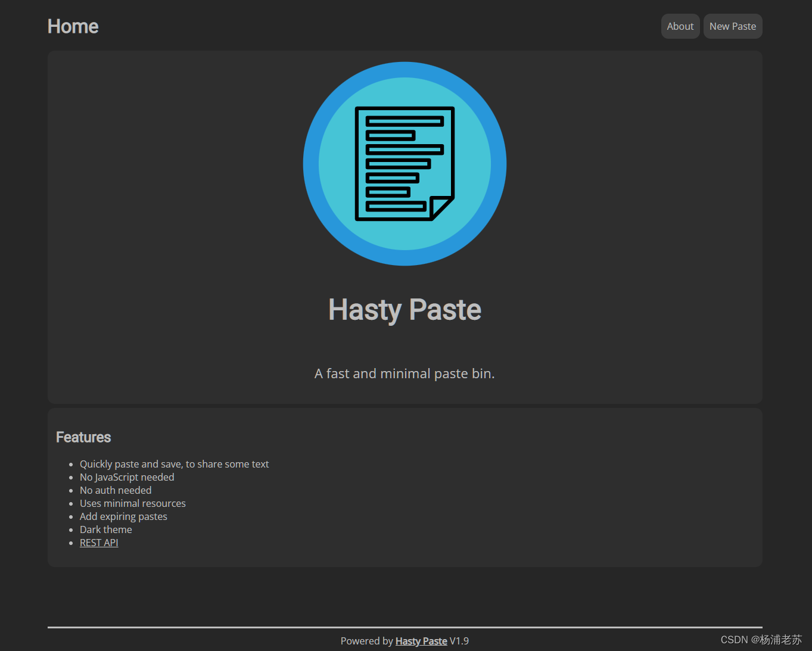Screen dimensions: 812x651
Task: Click the V1.9 version label in footer
Action: 459,640
